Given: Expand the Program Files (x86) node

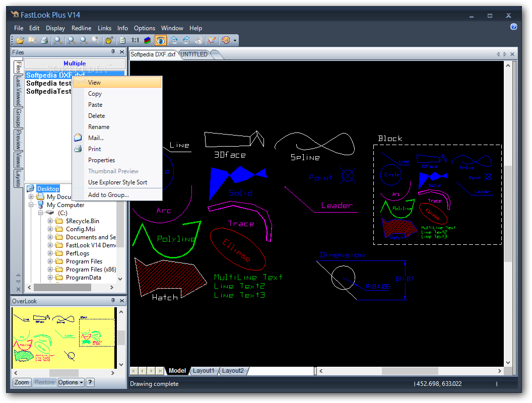Looking at the screenshot, I should pos(50,270).
